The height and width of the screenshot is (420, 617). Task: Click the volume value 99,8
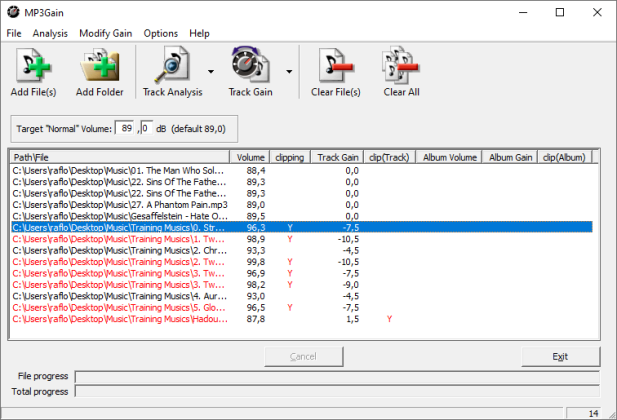[x=256, y=262]
